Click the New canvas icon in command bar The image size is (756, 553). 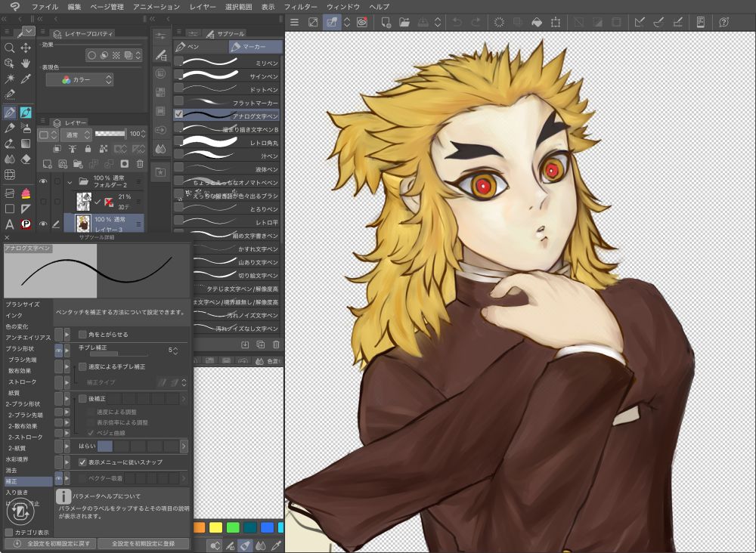click(x=386, y=22)
